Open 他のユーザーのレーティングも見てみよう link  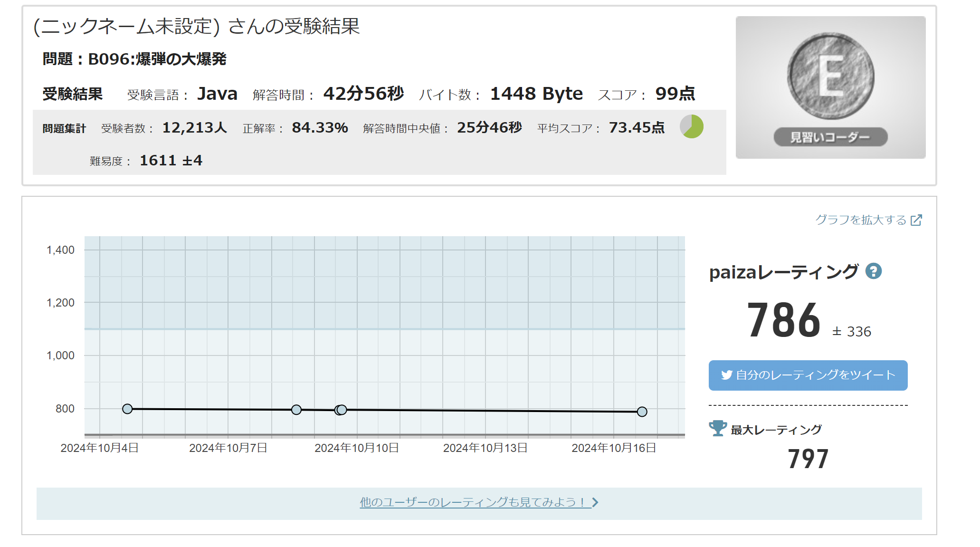point(472,502)
